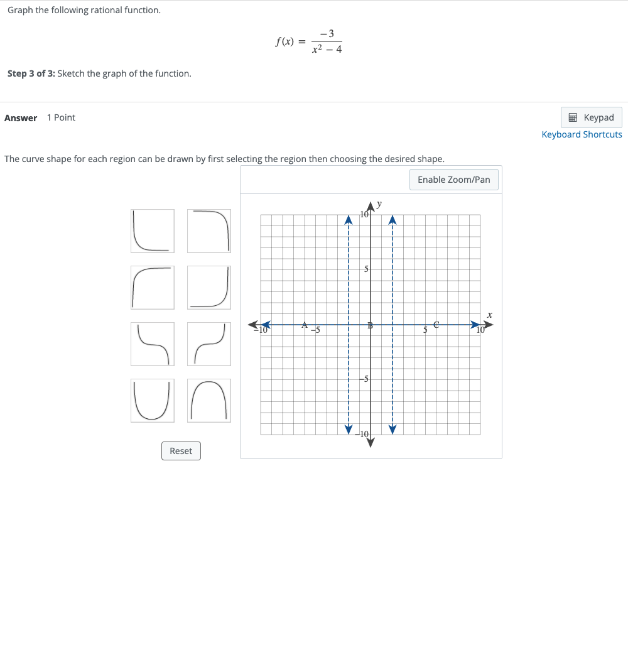Screen dimensions: 628x672
Task: Select the reverse S-shaped curve tile
Action: pyautogui.click(x=153, y=344)
